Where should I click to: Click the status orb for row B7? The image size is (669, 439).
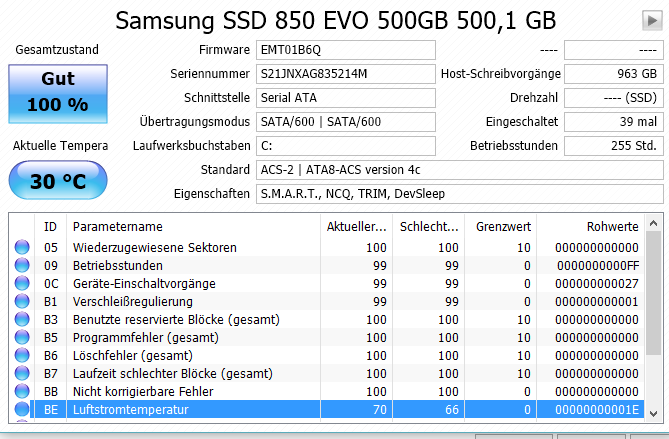[22, 373]
